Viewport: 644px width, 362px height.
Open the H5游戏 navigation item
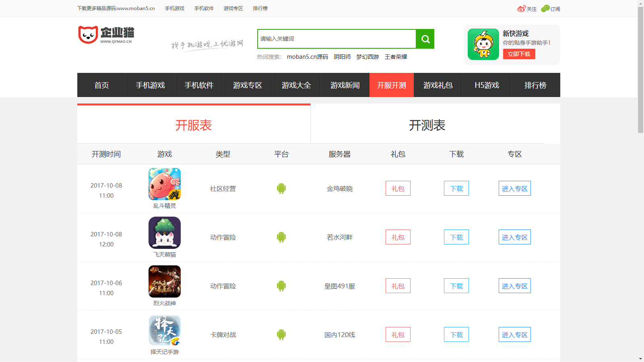[487, 85]
